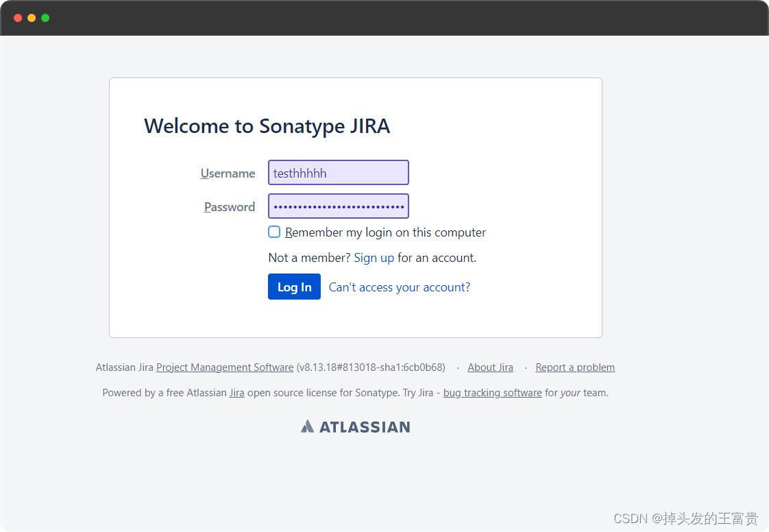This screenshot has height=532, width=769.
Task: Follow the Jira link in license text
Action: coord(237,393)
